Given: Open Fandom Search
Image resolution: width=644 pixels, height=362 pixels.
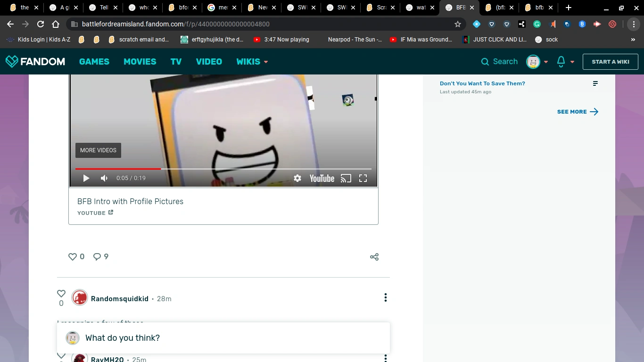Looking at the screenshot, I should [x=499, y=62].
